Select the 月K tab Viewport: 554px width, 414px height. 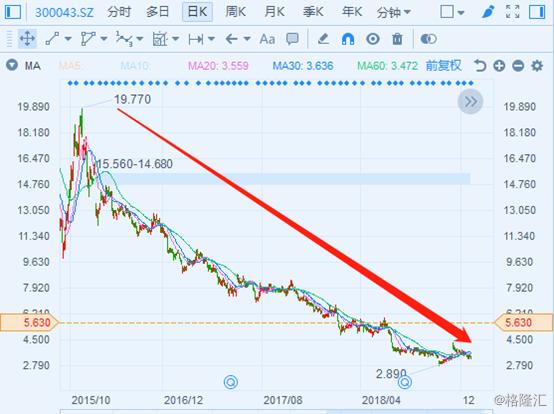pos(275,12)
